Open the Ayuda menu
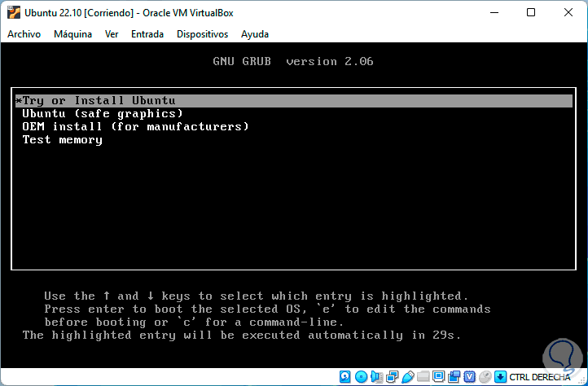Image resolution: width=588 pixels, height=386 pixels. pyautogui.click(x=255, y=34)
